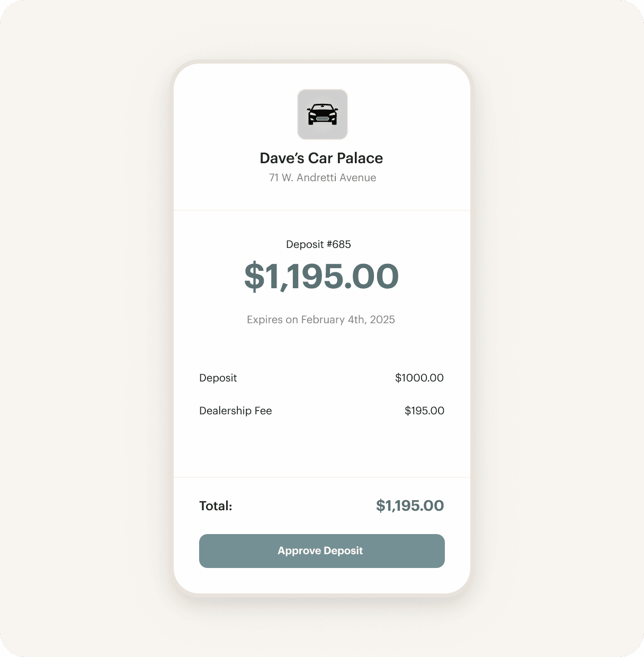The image size is (644, 657).
Task: Click the Total: label
Action: pyautogui.click(x=216, y=506)
